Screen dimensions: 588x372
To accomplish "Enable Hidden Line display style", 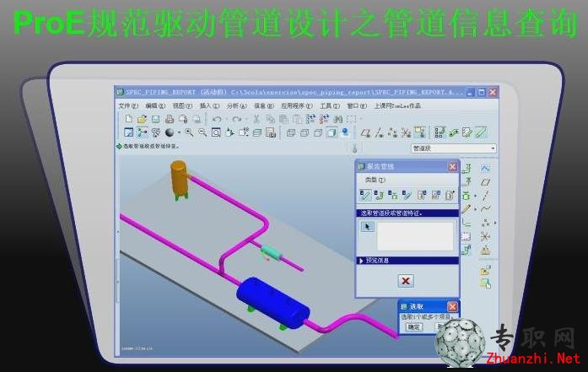I will click(x=305, y=132).
